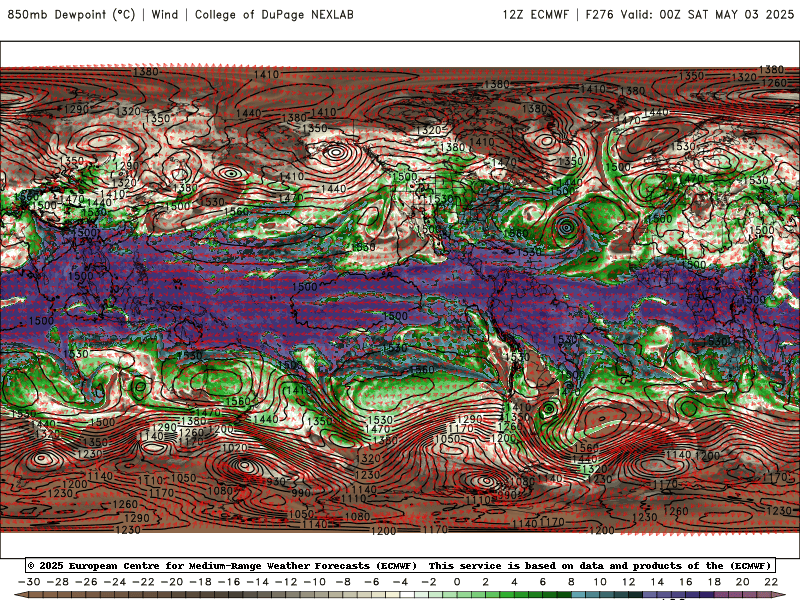Image resolution: width=800 pixels, height=600 pixels.
Task: Click the "2" label between 0 and 4
Action: click(486, 582)
